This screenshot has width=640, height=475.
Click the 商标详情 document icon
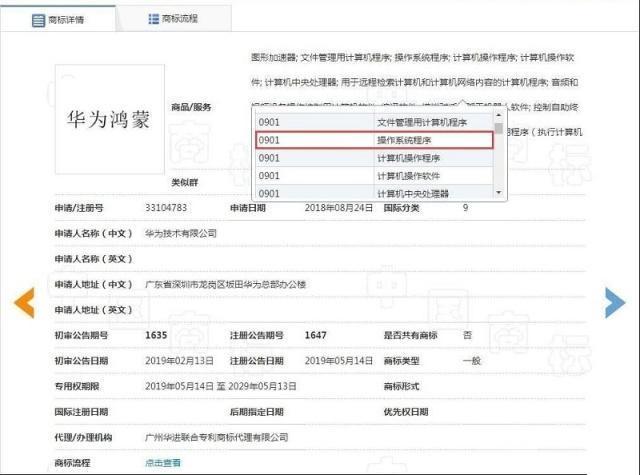[38, 20]
